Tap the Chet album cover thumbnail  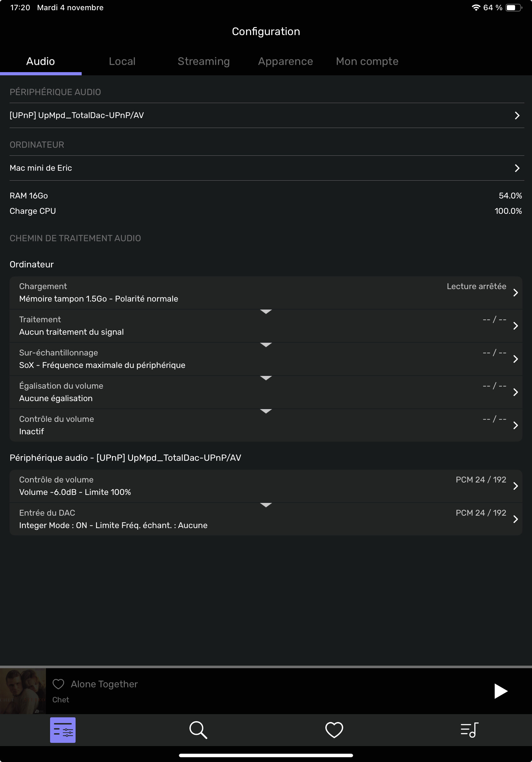[23, 691]
